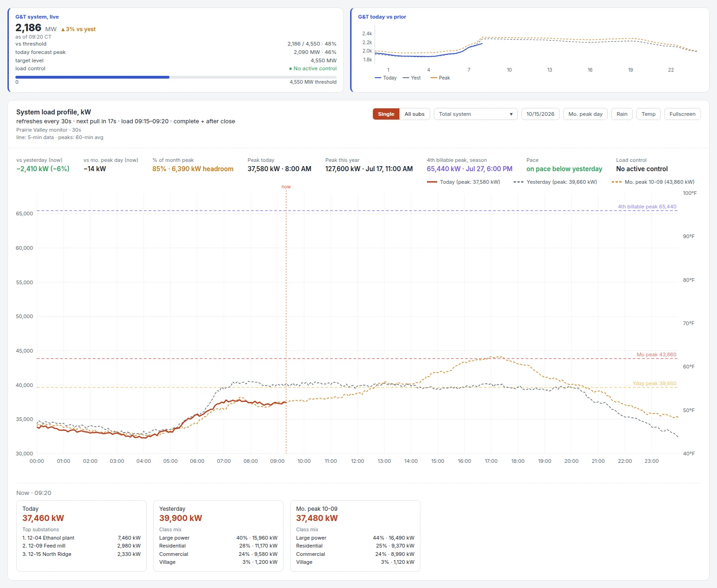Screen dimensions: 717x588
Task: Click the '85% · 6,390 kW headroom' value
Action: tap(193, 169)
